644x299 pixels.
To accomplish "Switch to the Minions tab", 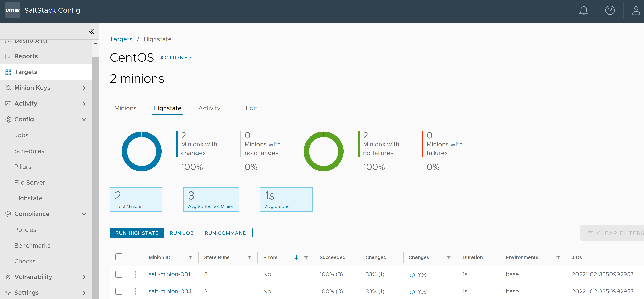I will tap(126, 108).
